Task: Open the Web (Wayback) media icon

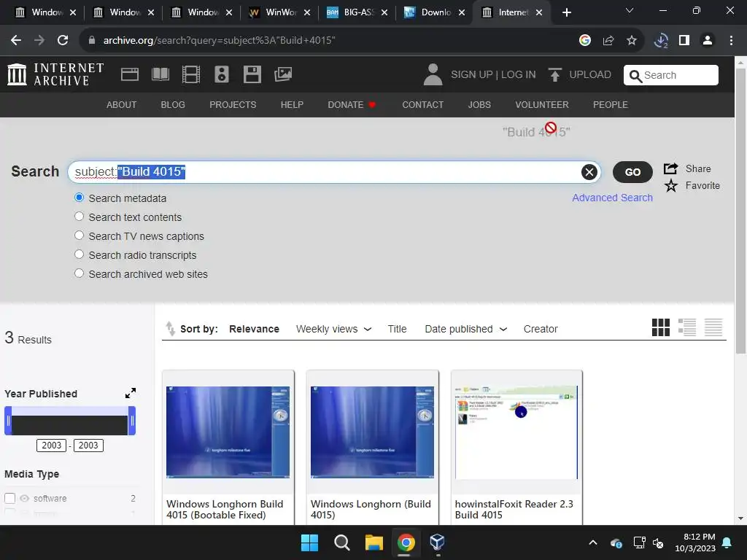Action: [130, 74]
